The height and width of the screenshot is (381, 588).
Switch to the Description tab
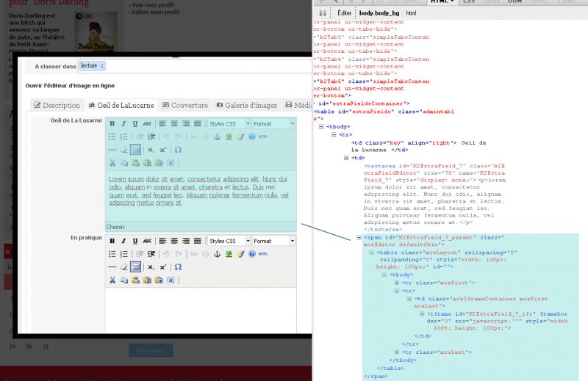point(57,105)
